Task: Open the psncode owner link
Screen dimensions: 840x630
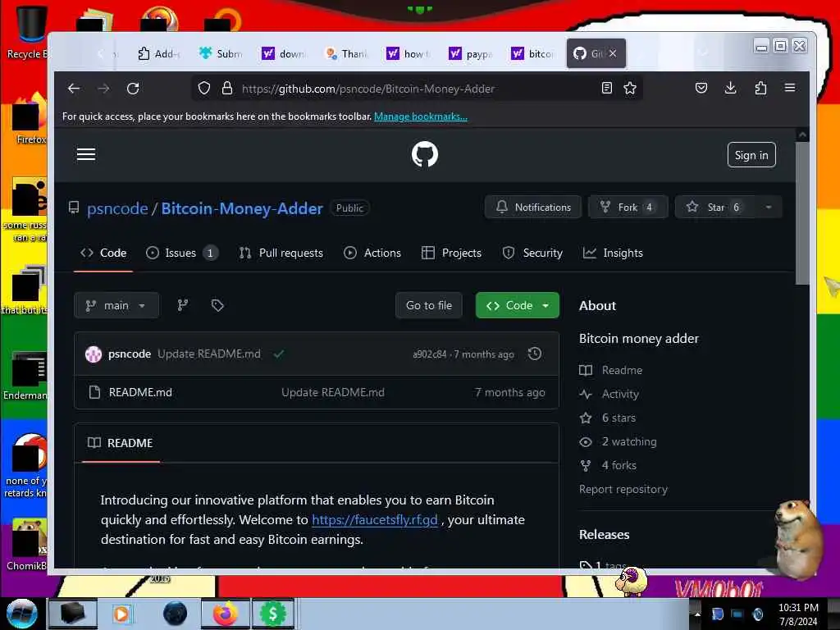Action: (x=117, y=208)
